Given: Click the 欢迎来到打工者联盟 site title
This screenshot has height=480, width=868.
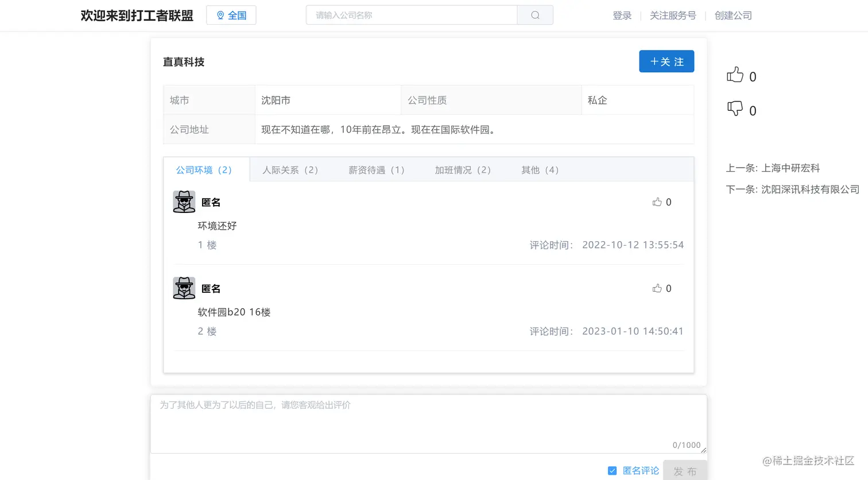Looking at the screenshot, I should pos(137,16).
